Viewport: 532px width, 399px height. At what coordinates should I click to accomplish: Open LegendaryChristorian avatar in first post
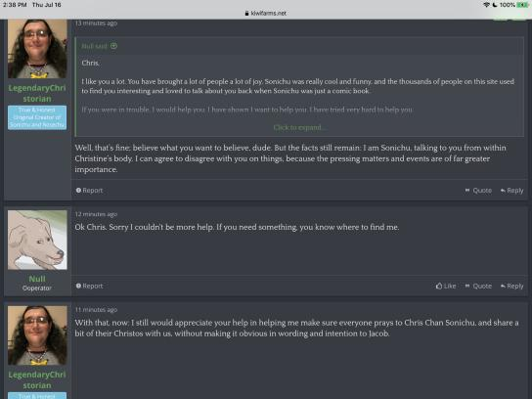click(x=37, y=49)
